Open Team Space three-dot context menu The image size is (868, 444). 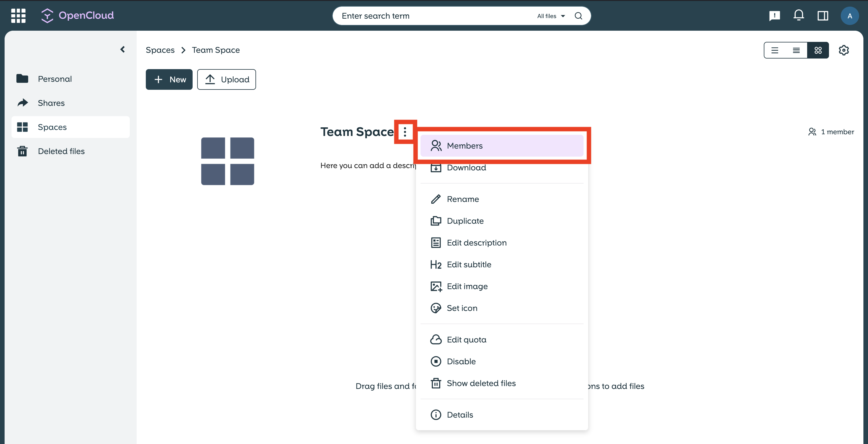coord(405,132)
